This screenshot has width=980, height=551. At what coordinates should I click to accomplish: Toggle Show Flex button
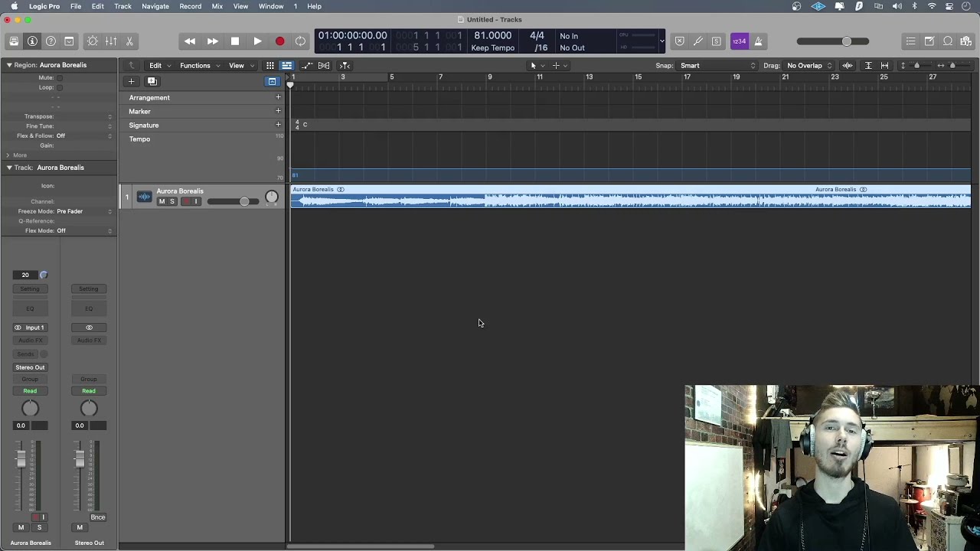pyautogui.click(x=324, y=66)
